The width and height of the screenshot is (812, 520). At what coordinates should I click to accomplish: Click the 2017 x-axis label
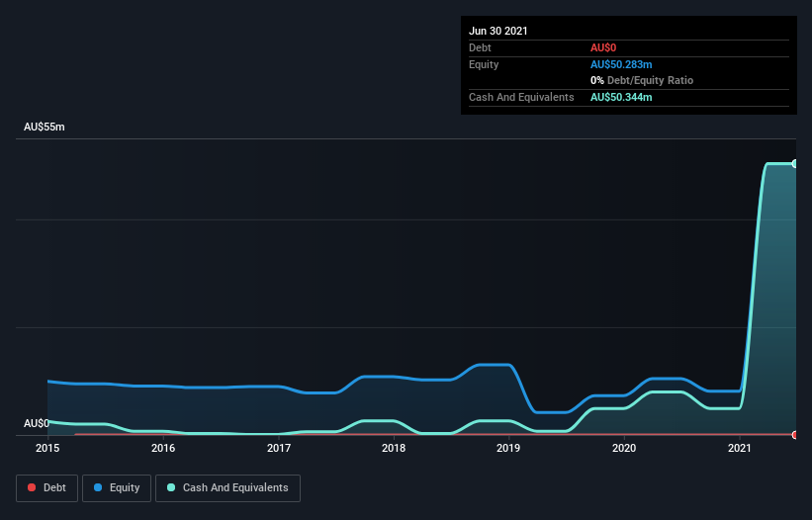pyautogui.click(x=279, y=448)
